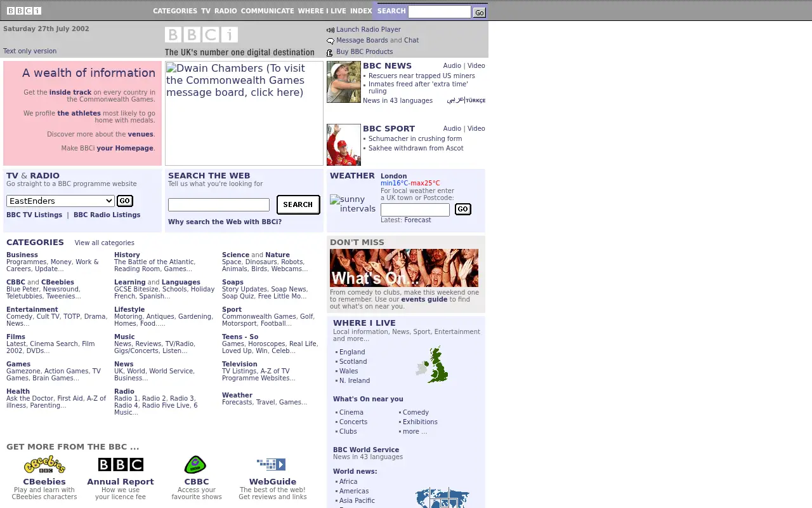Click the weather town or postcode field

click(x=415, y=210)
